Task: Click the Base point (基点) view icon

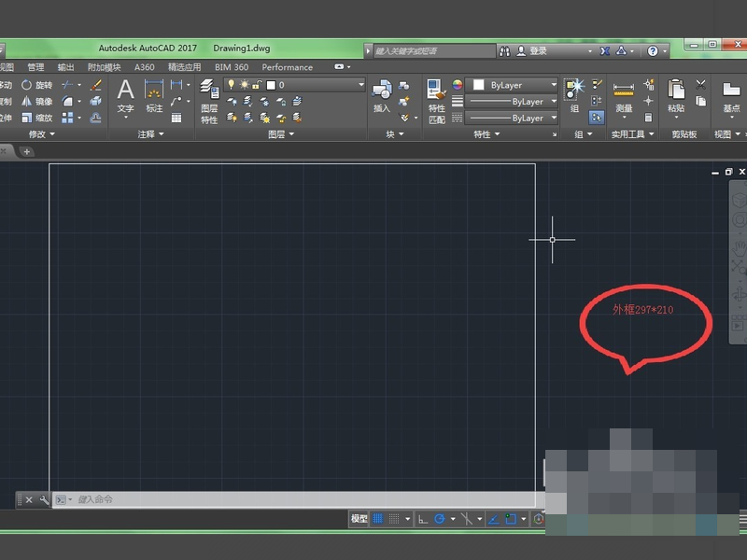Action: coord(731,96)
